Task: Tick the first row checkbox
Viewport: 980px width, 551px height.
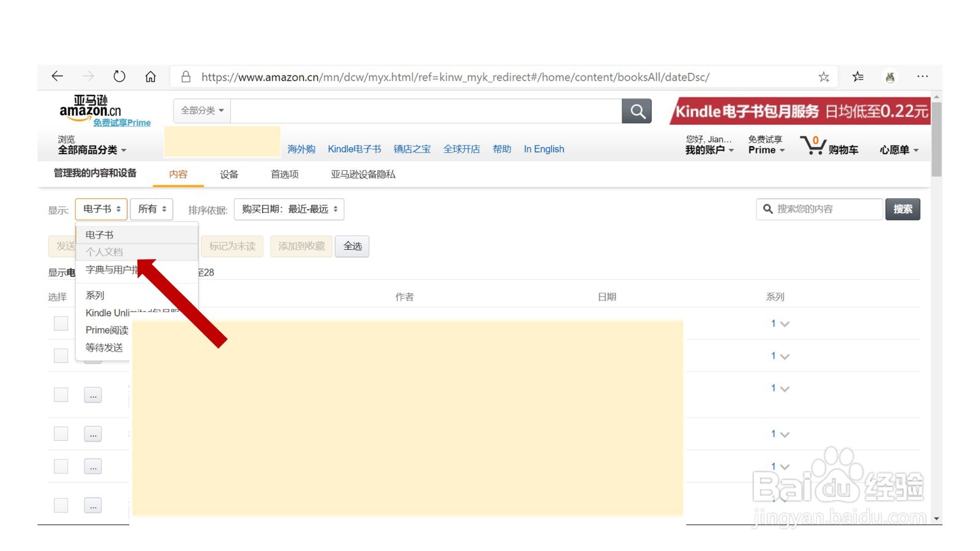Action: point(61,323)
